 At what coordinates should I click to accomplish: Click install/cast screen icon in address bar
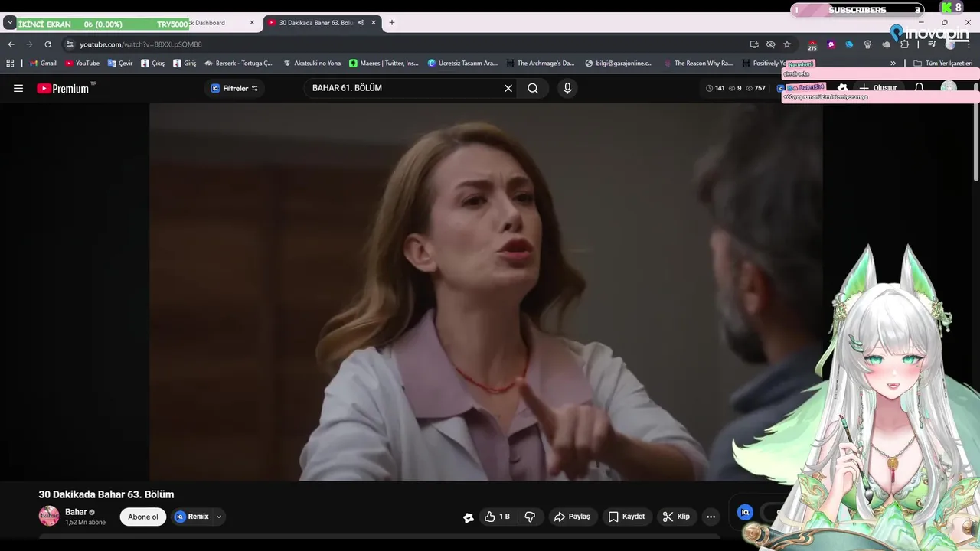pos(754,44)
